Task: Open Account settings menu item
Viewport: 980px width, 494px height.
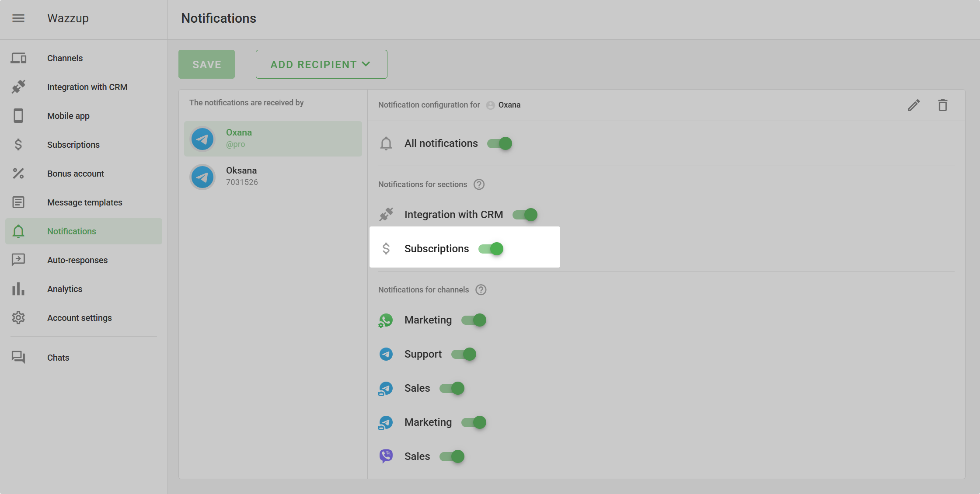Action: [x=84, y=318]
